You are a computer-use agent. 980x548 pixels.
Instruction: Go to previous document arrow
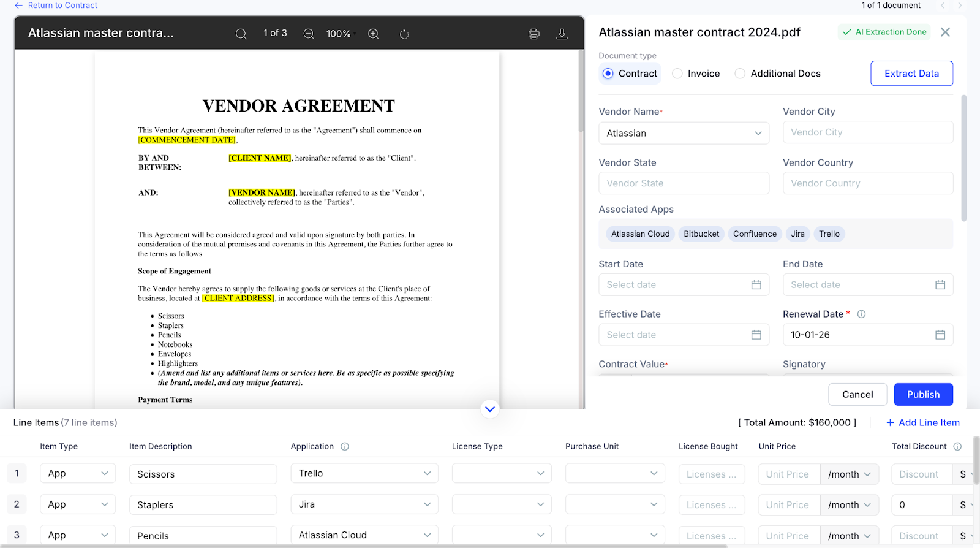pyautogui.click(x=943, y=6)
